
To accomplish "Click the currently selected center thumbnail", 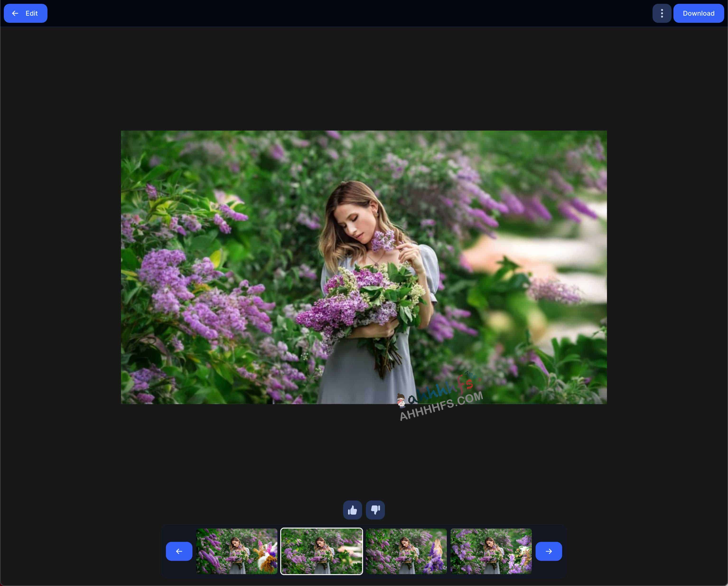I will (321, 551).
